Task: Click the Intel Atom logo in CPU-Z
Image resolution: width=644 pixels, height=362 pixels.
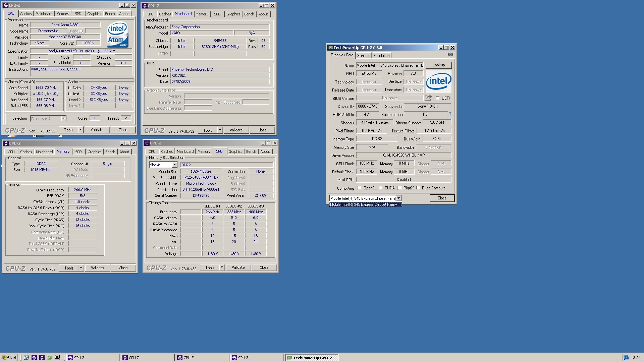Action: (x=117, y=35)
